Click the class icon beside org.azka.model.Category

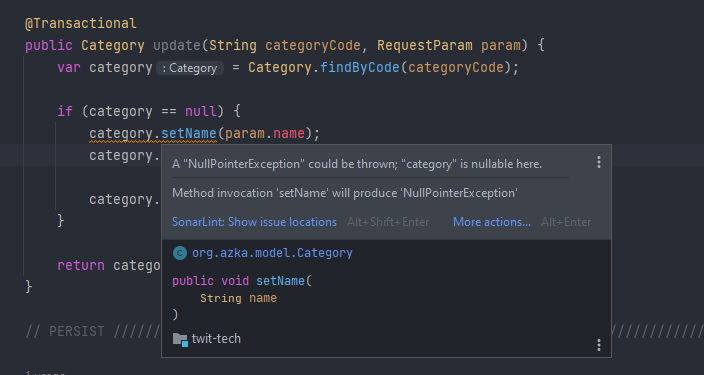pyautogui.click(x=180, y=253)
